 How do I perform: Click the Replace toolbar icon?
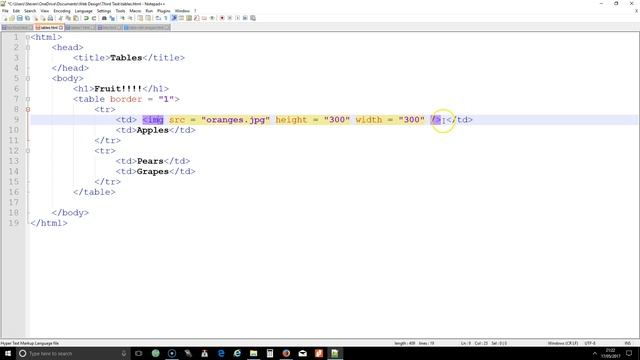[x=113, y=18]
